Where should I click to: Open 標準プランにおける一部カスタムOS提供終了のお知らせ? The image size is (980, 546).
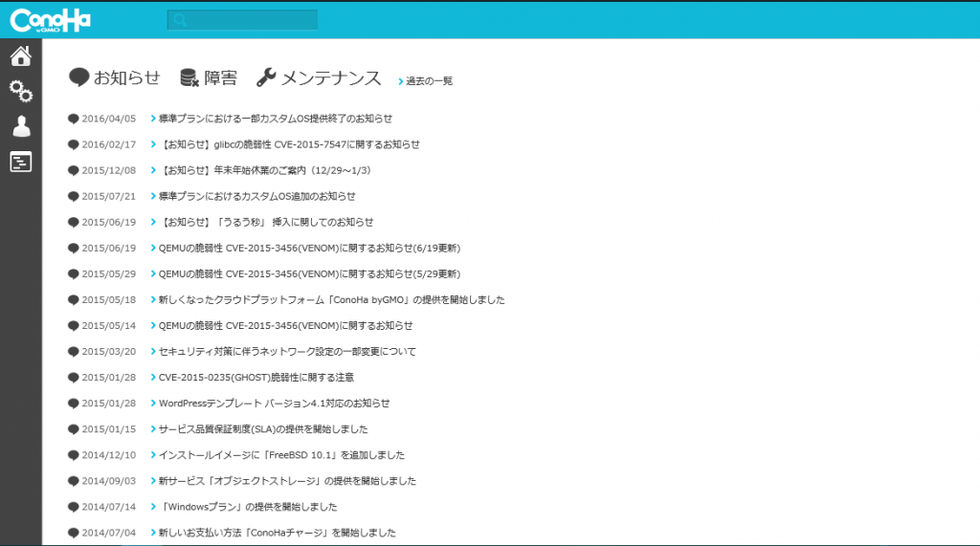pyautogui.click(x=275, y=119)
